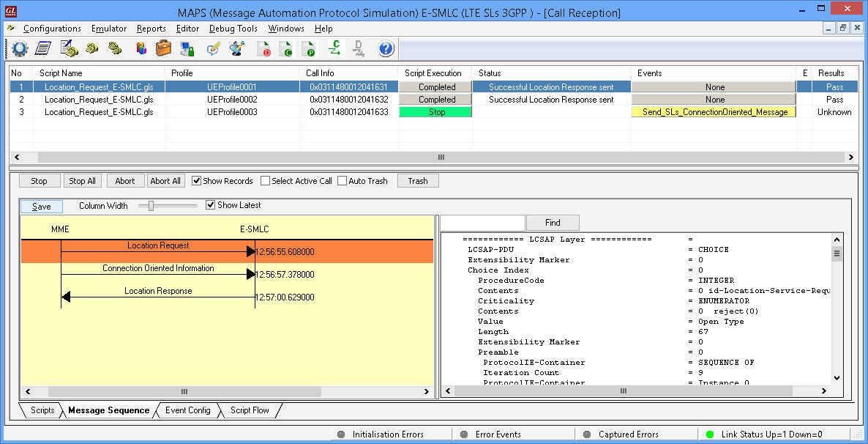Click the document icon with green C

(x=285, y=49)
